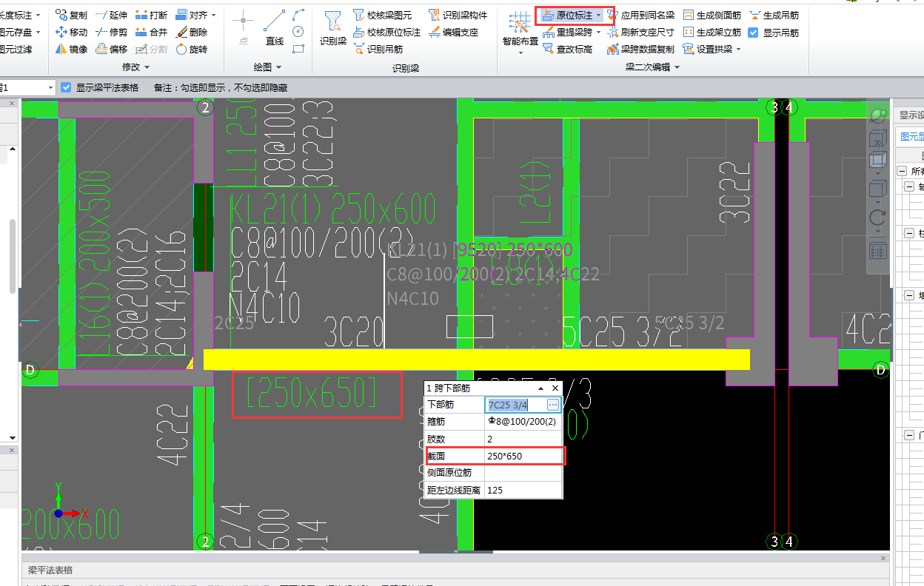Choose the 直线 line drawing tool
The width and height of the screenshot is (924, 586).
275,29
